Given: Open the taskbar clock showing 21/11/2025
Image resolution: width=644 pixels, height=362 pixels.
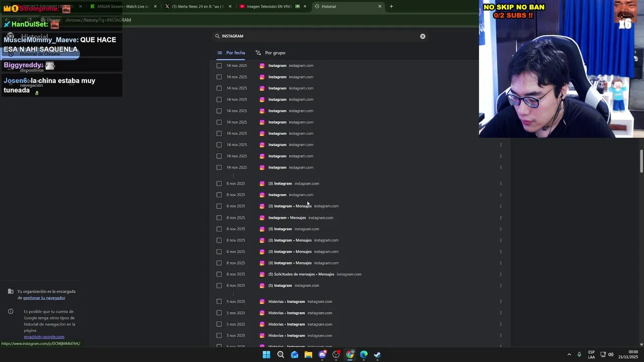Looking at the screenshot, I should tap(628, 354).
